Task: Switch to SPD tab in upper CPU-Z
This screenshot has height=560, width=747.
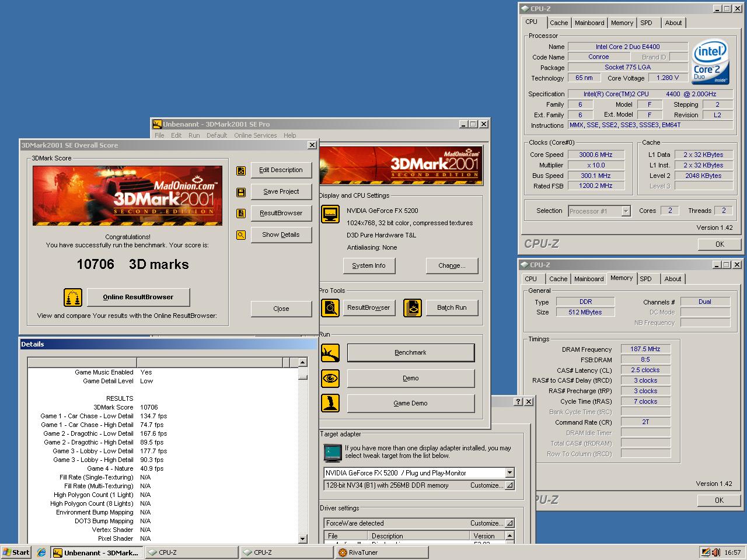Action: [646, 23]
